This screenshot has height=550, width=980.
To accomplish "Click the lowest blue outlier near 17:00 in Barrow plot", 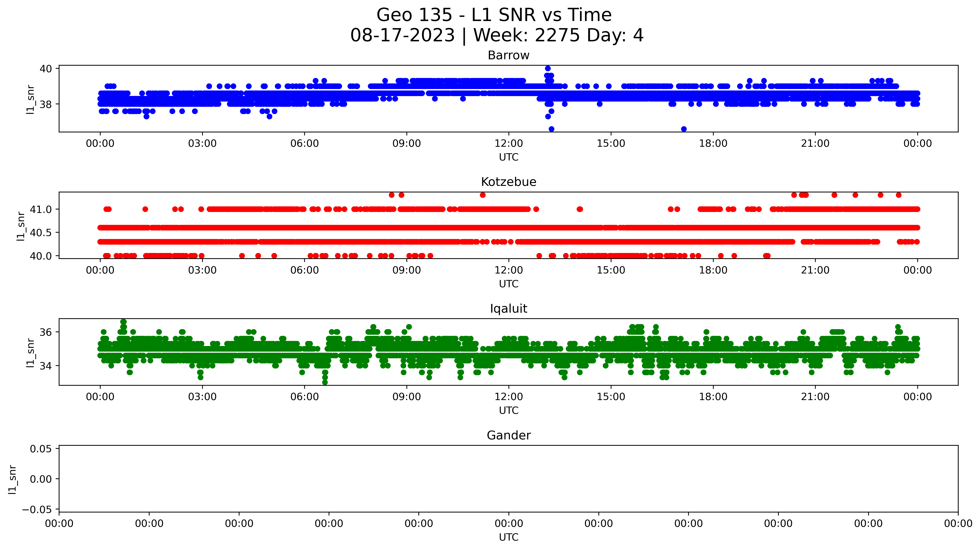I will tap(684, 129).
